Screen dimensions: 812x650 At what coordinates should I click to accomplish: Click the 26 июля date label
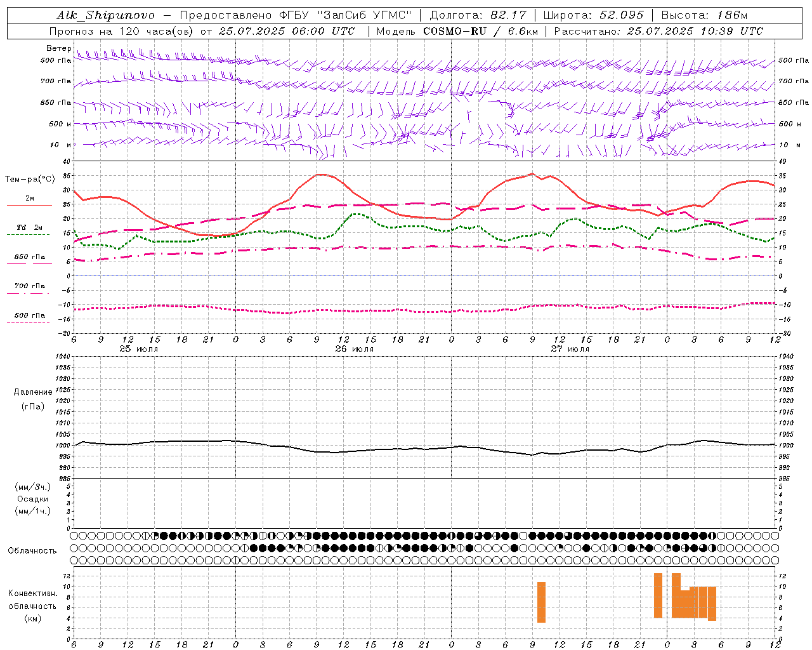[355, 349]
